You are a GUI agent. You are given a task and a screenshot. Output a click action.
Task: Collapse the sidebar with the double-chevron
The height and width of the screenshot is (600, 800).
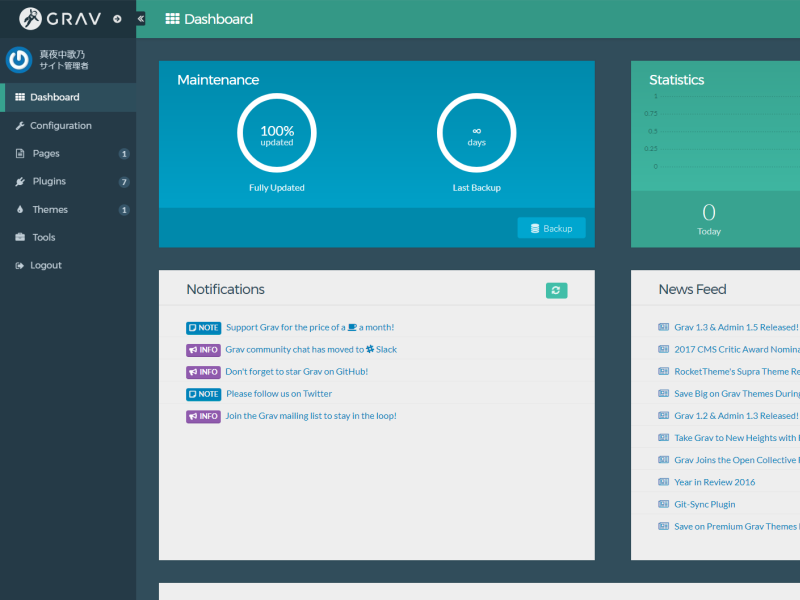[x=141, y=19]
